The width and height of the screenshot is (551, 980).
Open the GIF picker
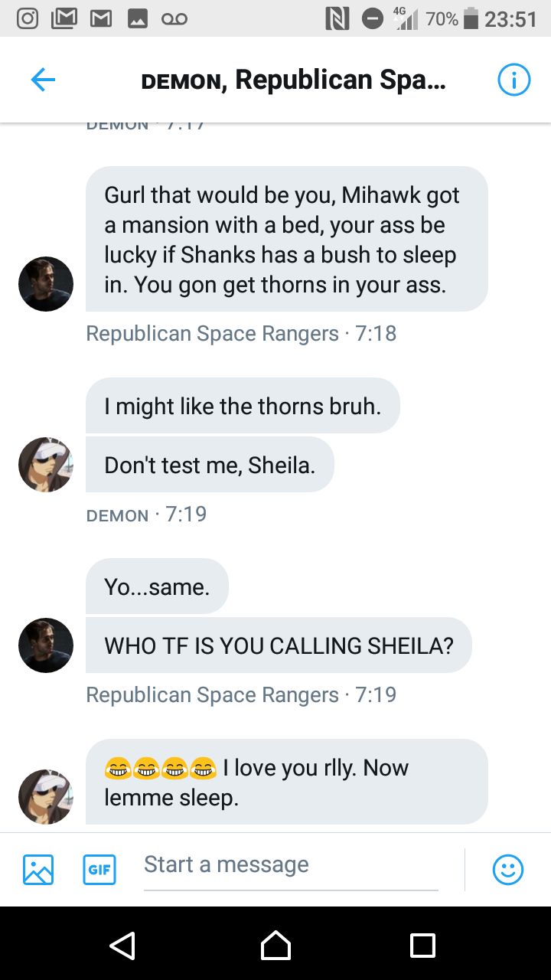[x=99, y=869]
